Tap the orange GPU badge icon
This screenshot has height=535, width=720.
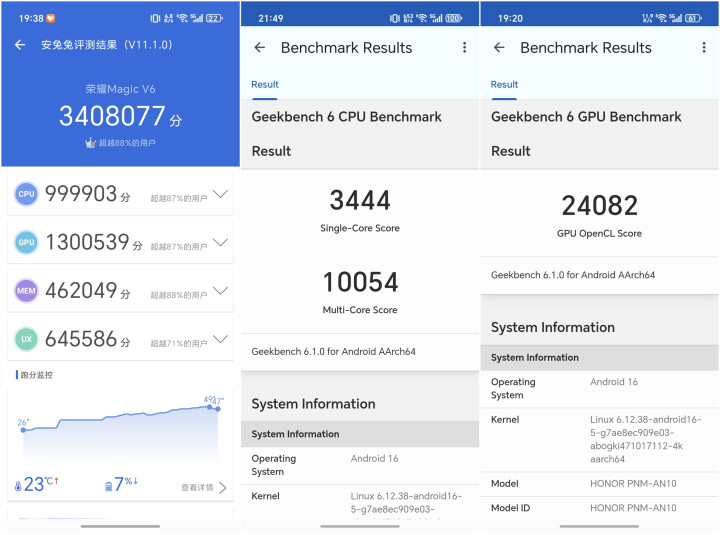26,243
